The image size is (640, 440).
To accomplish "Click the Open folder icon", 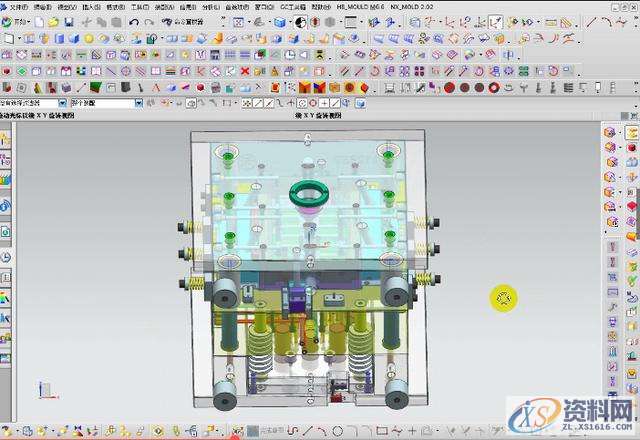I will [x=53, y=22].
